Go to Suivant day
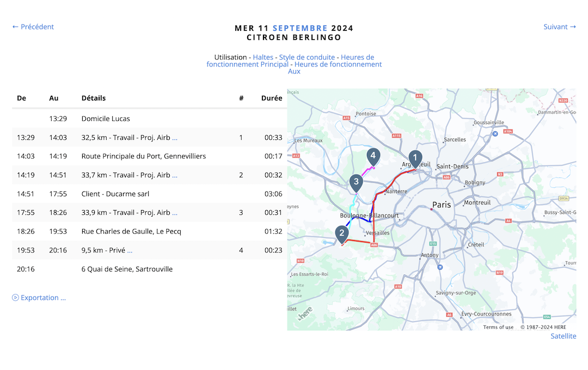Screen dimensions: 588x370 pos(560,27)
